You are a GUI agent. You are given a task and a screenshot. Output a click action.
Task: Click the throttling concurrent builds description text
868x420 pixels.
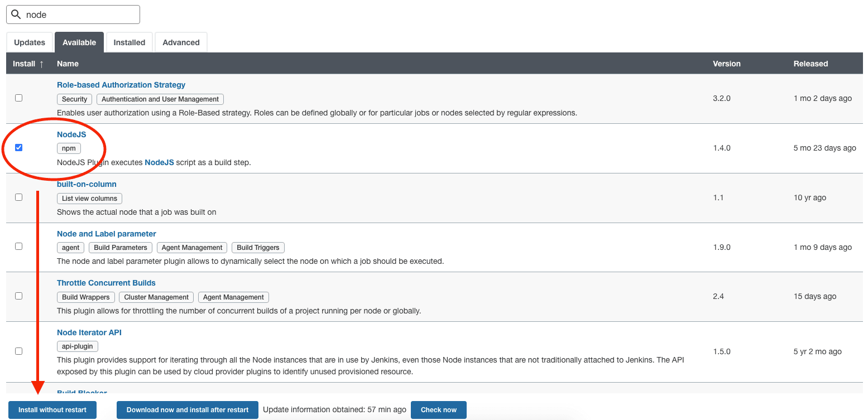(x=239, y=311)
